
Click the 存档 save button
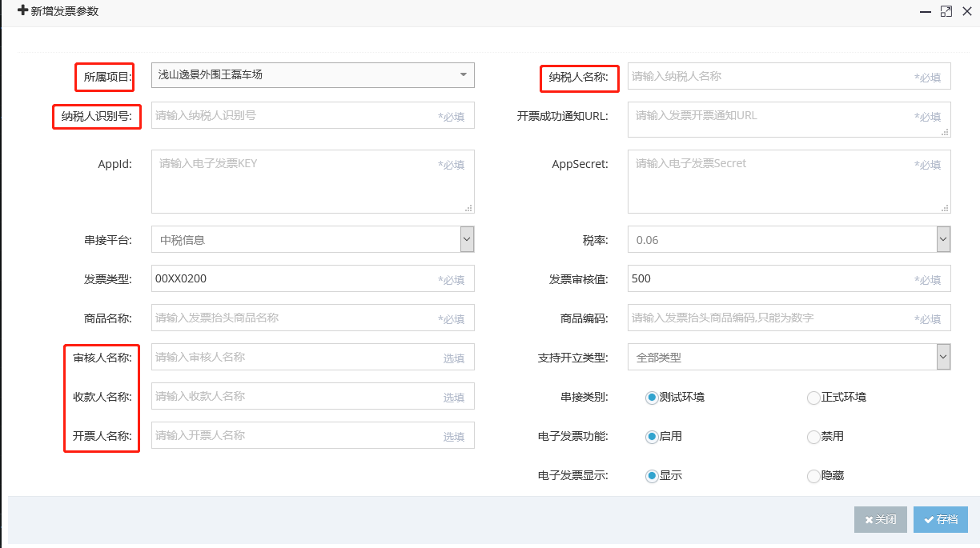(941, 519)
